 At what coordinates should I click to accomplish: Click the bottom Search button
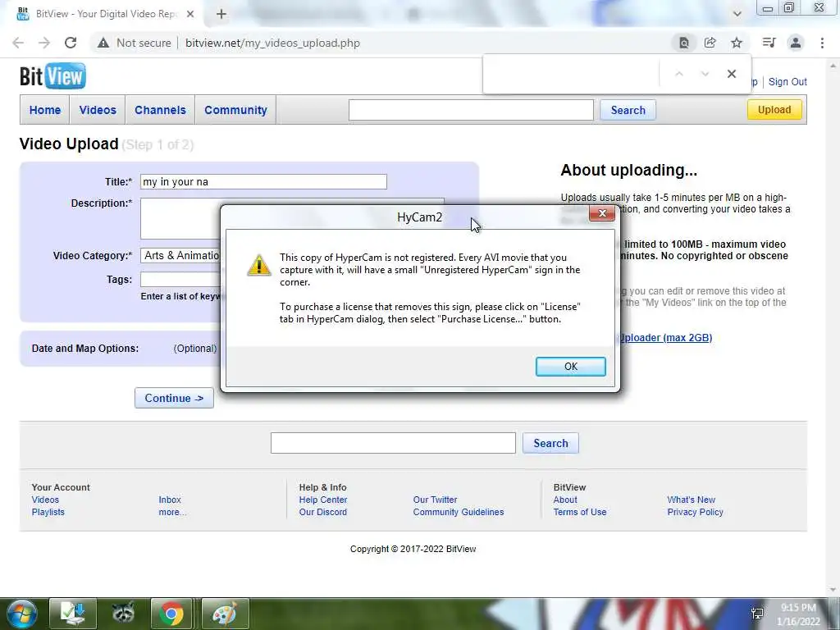tap(550, 443)
